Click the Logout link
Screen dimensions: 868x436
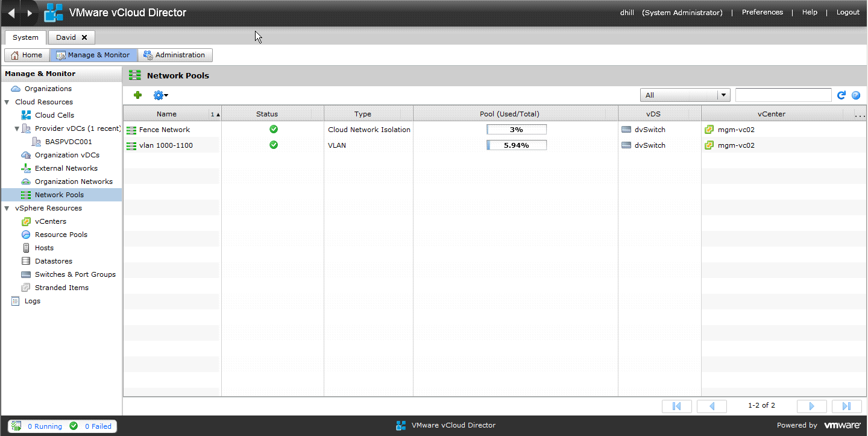pos(848,12)
